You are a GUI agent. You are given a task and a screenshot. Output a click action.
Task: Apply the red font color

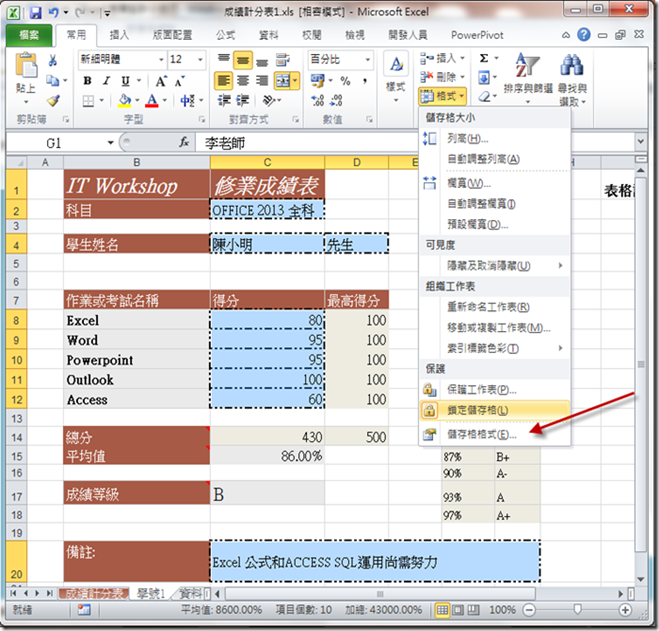coord(152,101)
